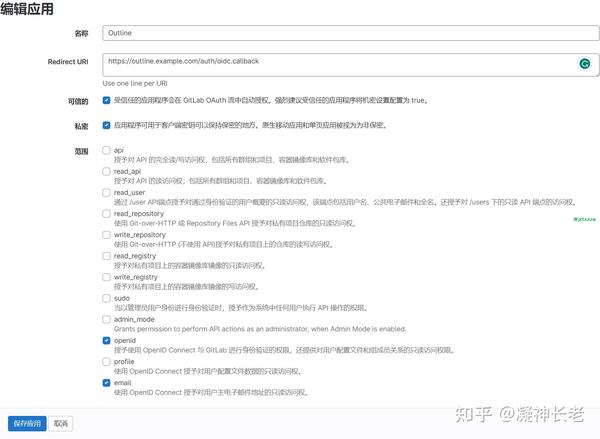This screenshot has width=600, height=439.
Task: Click the read_user scope label
Action: tap(129, 193)
